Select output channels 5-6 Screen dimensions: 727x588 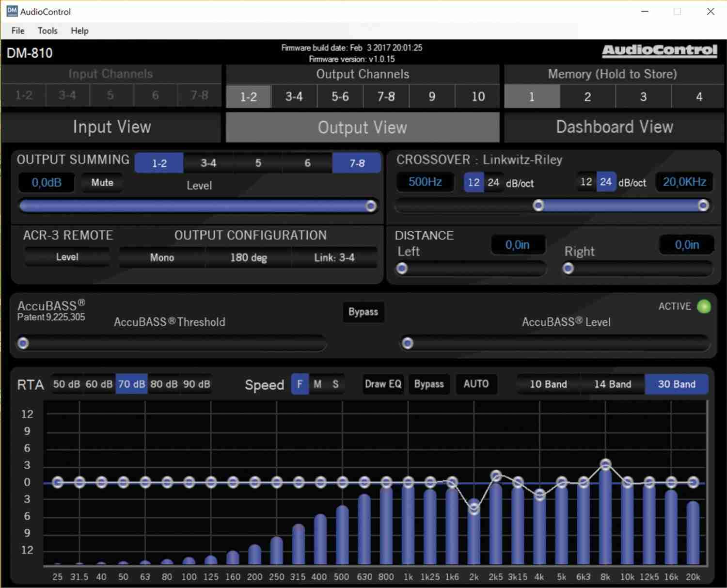(x=340, y=96)
